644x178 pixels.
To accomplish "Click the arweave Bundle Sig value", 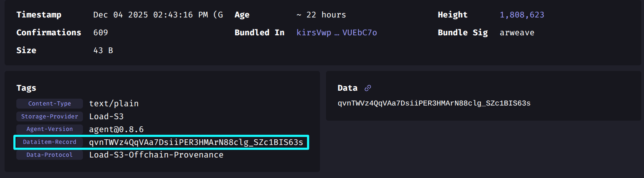I will coord(517,33).
